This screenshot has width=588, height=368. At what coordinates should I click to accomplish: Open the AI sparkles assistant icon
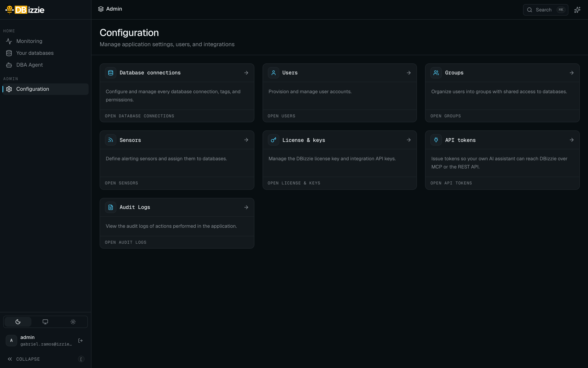coord(577,10)
